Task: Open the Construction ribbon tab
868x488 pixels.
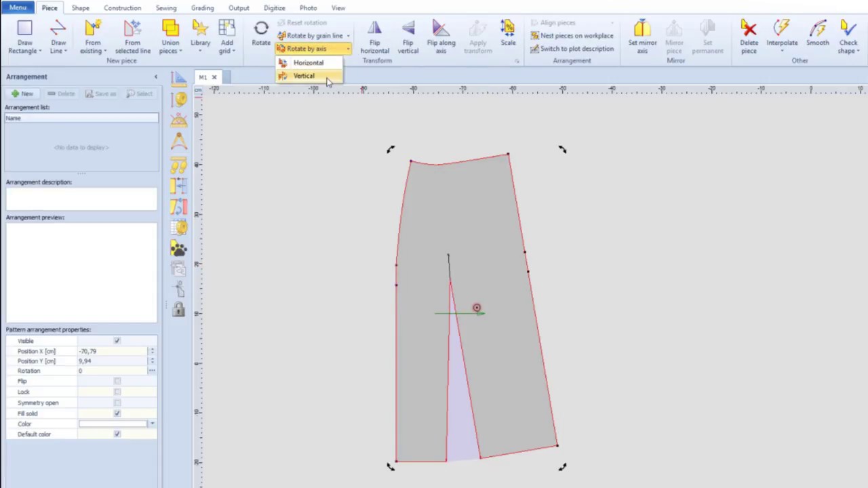Action: coord(122,8)
